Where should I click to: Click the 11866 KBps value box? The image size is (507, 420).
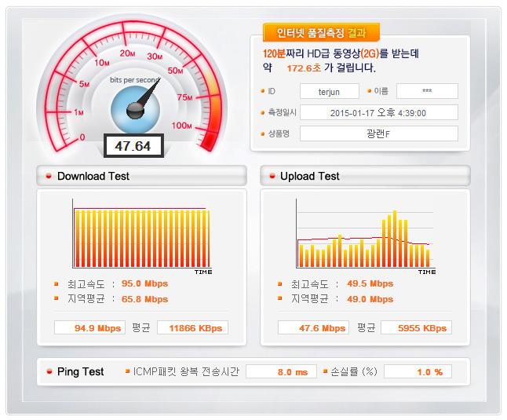pos(193,328)
